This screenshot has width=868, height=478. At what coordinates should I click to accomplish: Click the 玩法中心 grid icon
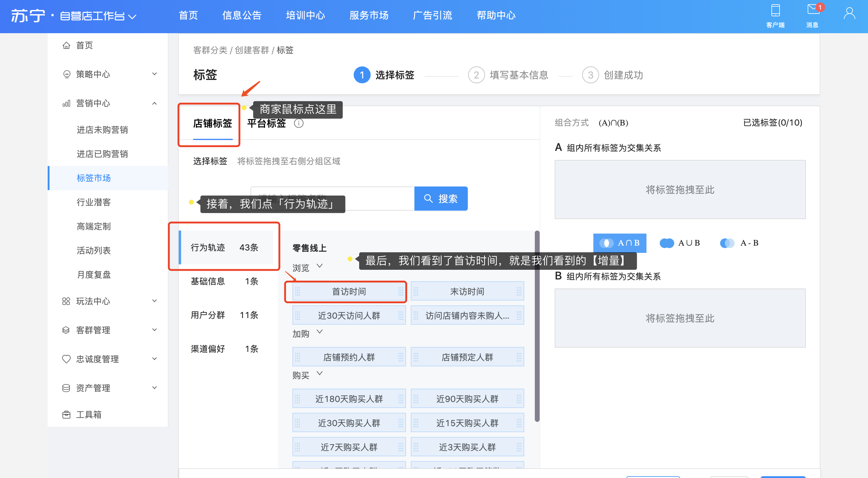pos(66,301)
